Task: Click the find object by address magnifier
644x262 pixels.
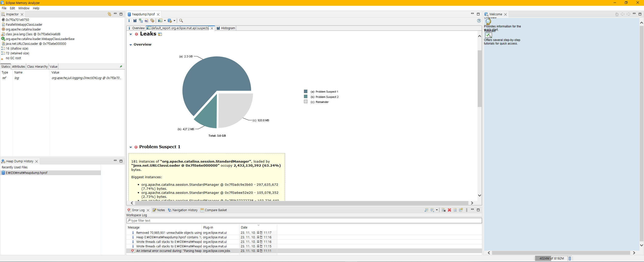Action: tap(181, 21)
